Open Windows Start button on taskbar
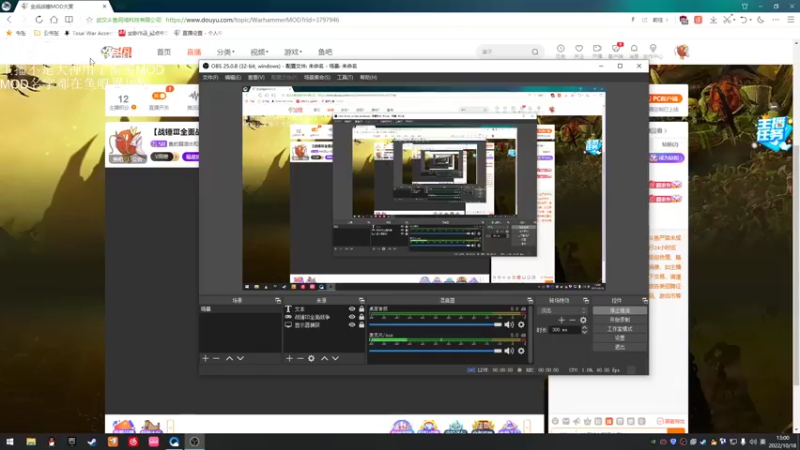 point(10,442)
